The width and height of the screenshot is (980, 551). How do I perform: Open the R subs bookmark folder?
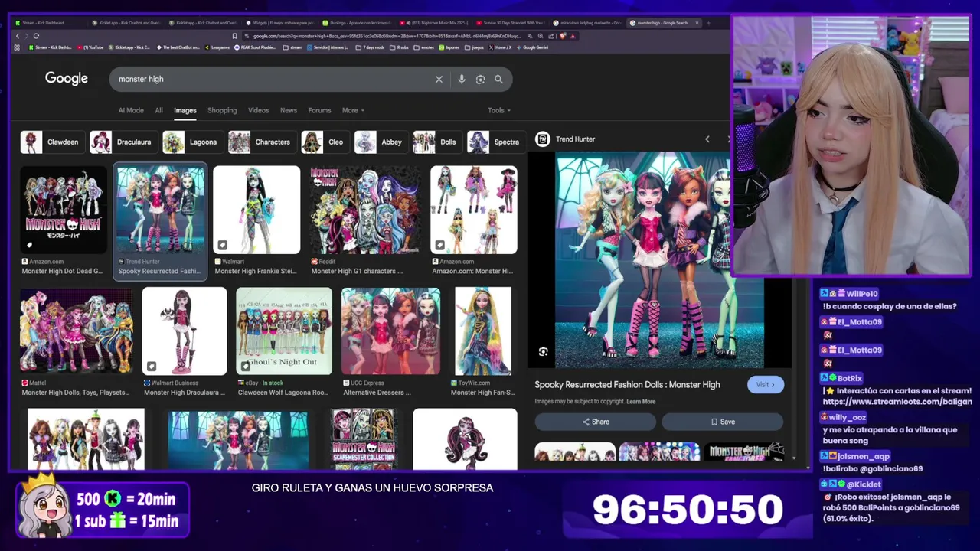(398, 47)
